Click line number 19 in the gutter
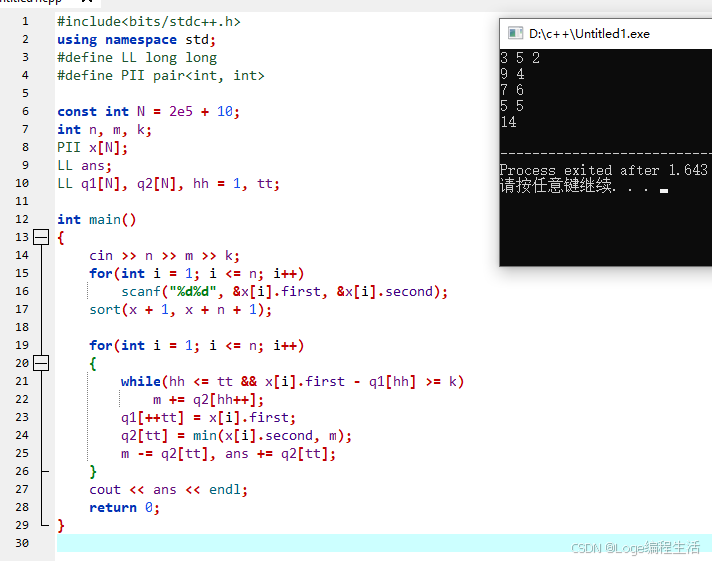Screen dimensions: 712x561 tap(22, 345)
